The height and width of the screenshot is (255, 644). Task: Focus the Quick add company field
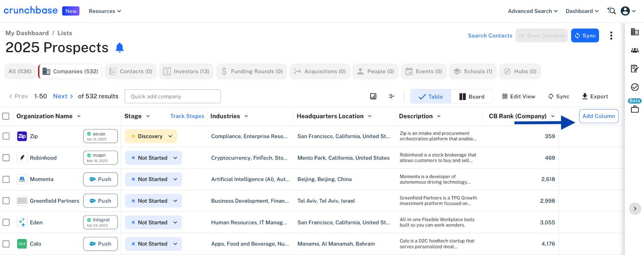point(173,96)
